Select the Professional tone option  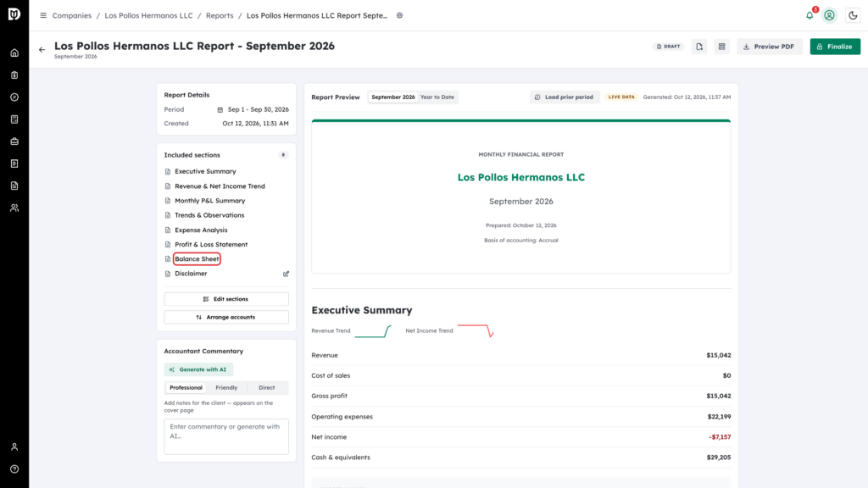tap(186, 387)
